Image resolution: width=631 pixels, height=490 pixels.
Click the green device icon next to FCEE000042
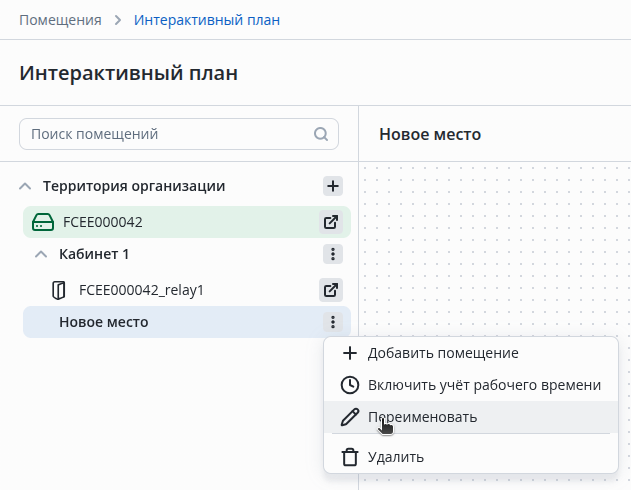(x=43, y=222)
